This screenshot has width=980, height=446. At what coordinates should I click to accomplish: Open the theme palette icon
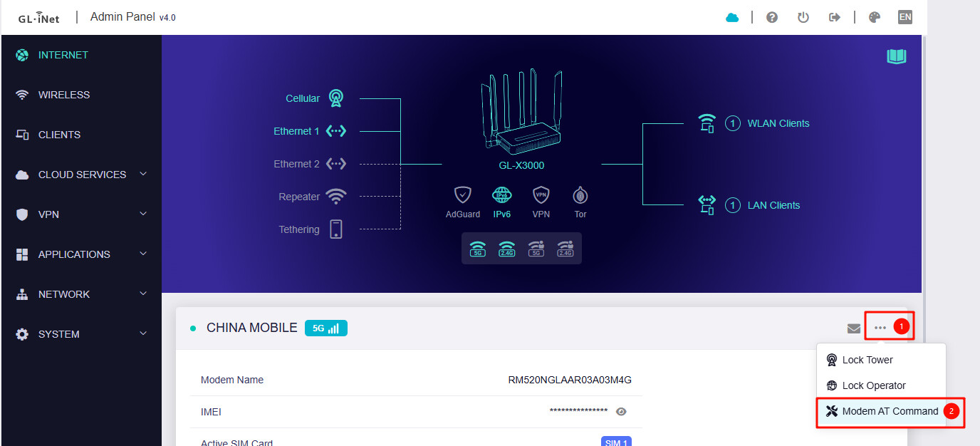click(x=875, y=17)
